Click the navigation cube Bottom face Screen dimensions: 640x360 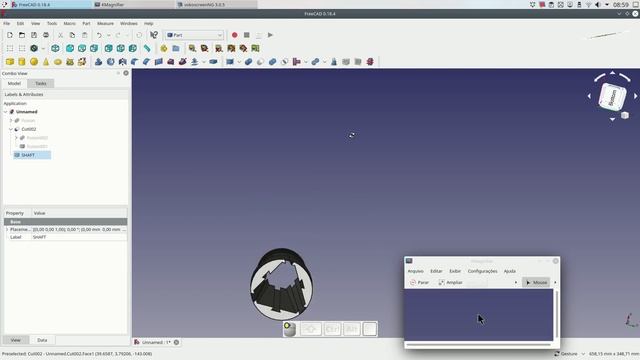click(612, 97)
